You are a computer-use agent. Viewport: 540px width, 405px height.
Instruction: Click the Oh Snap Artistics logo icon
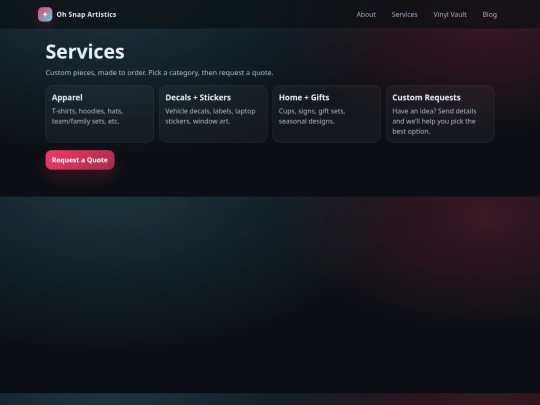coord(45,14)
